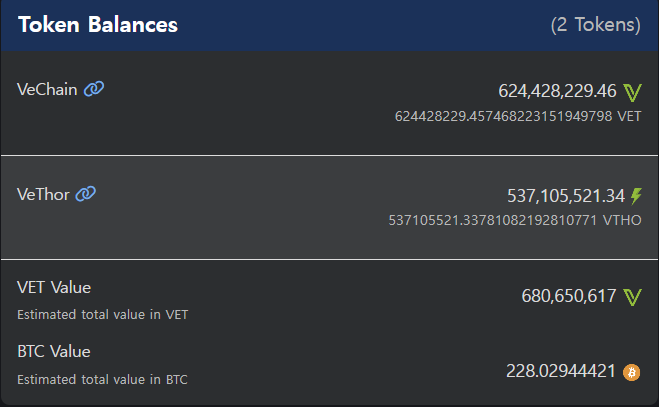Click the VET Value label
Screen dimensions: 659x407
54,288
